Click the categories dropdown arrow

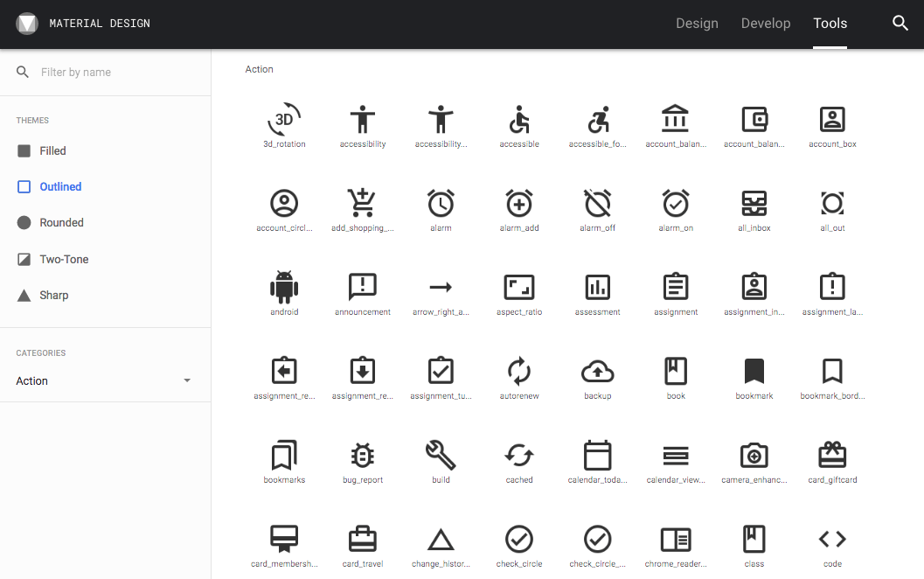[x=186, y=381]
